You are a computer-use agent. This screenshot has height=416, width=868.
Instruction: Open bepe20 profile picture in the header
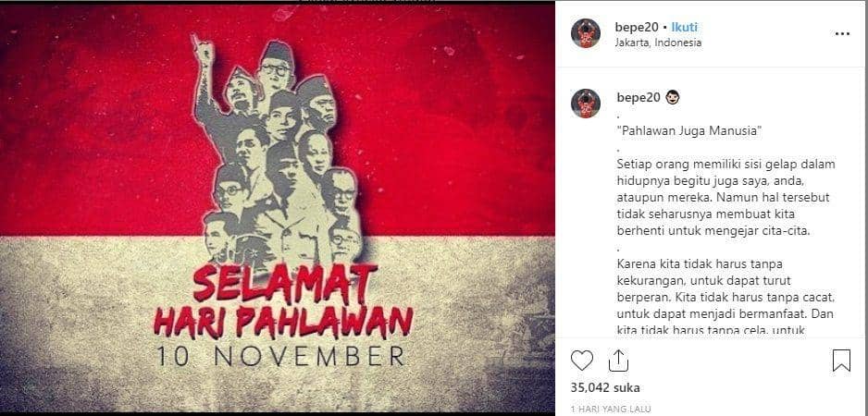click(586, 33)
